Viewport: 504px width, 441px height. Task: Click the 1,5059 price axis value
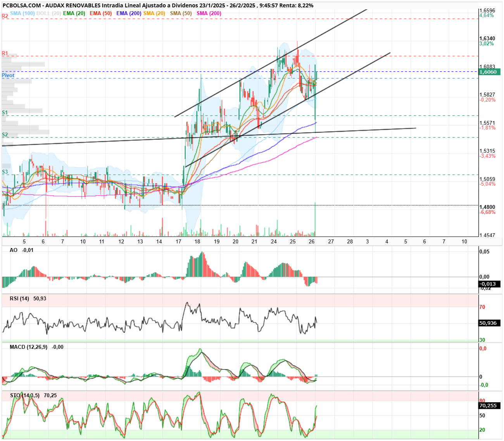click(x=487, y=179)
